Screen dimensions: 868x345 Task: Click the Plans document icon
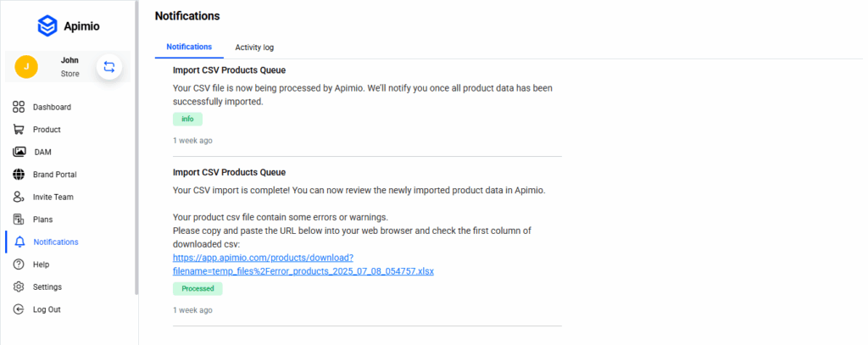(x=19, y=220)
